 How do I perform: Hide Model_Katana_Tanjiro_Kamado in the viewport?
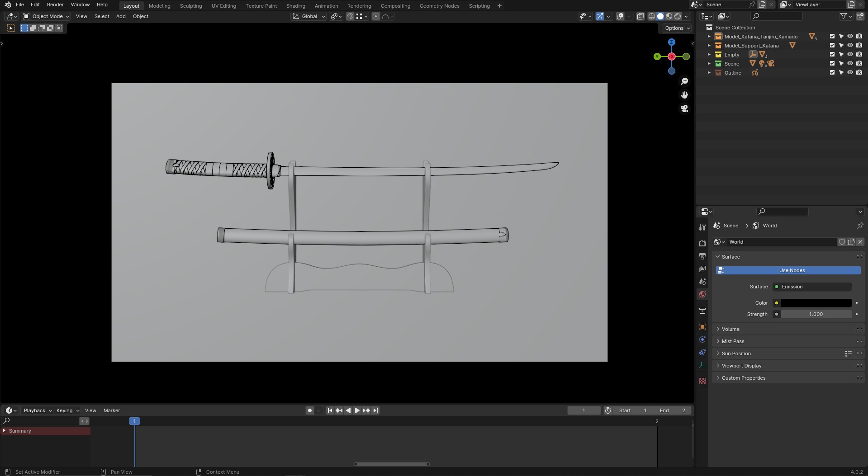pos(850,37)
